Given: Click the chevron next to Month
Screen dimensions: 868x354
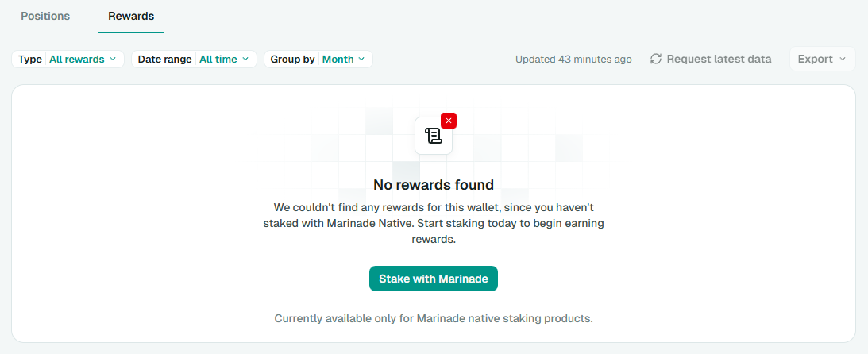Looking at the screenshot, I should click(361, 59).
